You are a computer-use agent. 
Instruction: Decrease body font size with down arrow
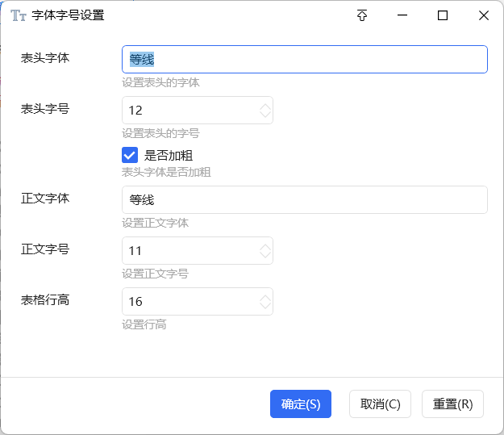point(264,255)
